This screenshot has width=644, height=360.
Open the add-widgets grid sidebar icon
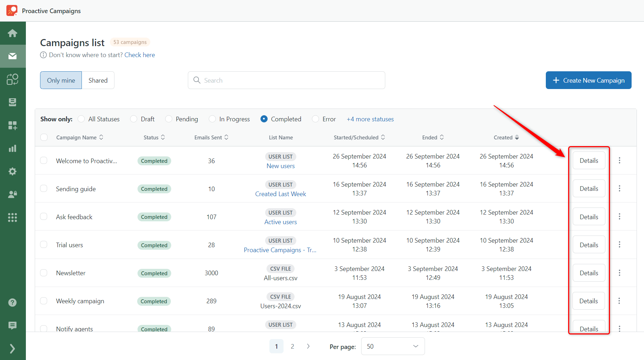[12, 125]
